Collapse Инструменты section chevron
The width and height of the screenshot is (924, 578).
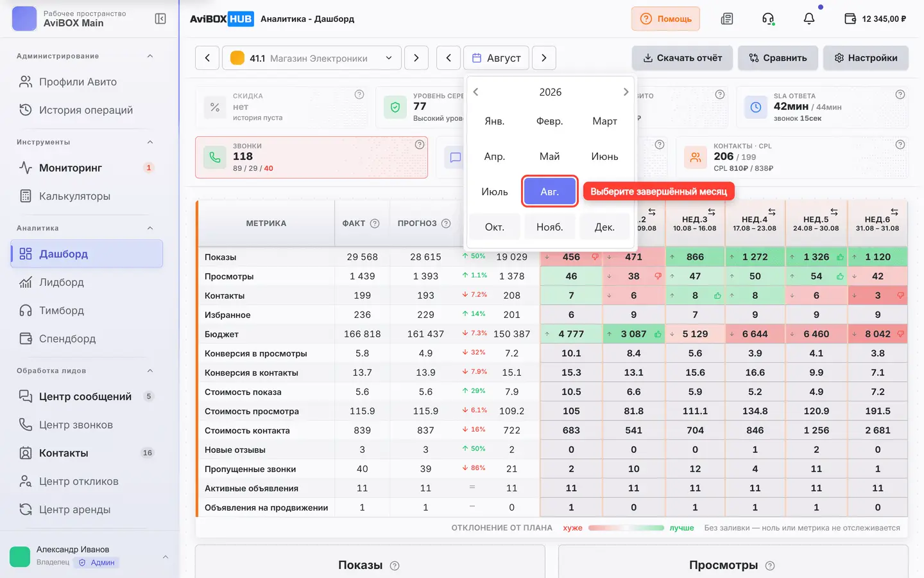tap(150, 143)
